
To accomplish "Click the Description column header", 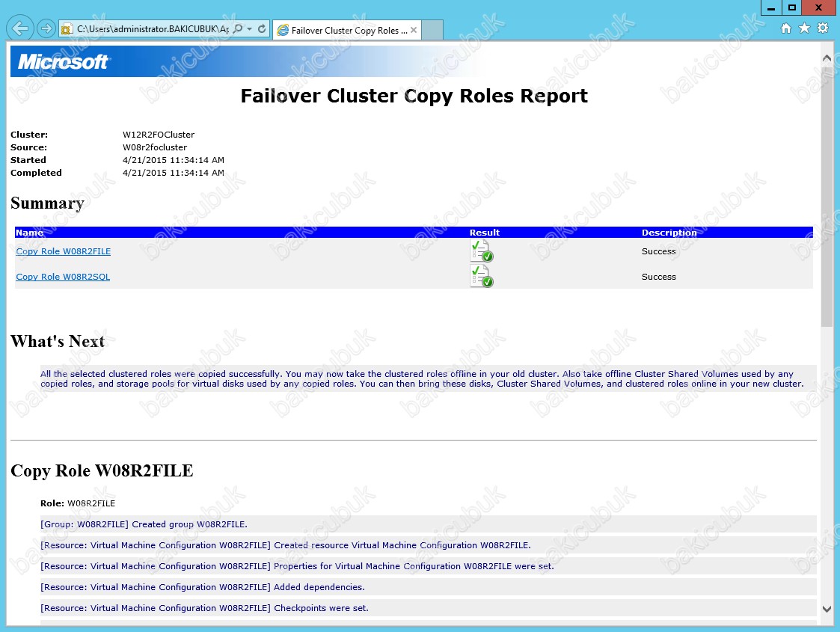I will (x=669, y=233).
